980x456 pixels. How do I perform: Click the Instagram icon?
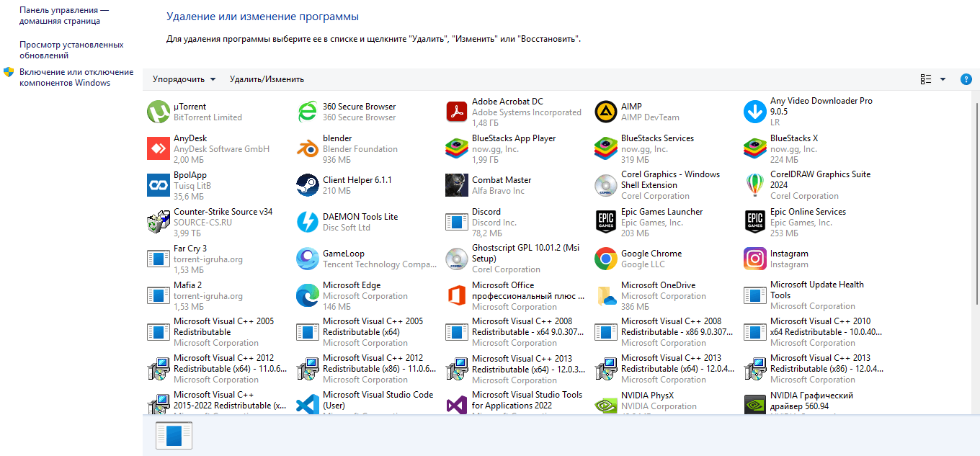(755, 259)
